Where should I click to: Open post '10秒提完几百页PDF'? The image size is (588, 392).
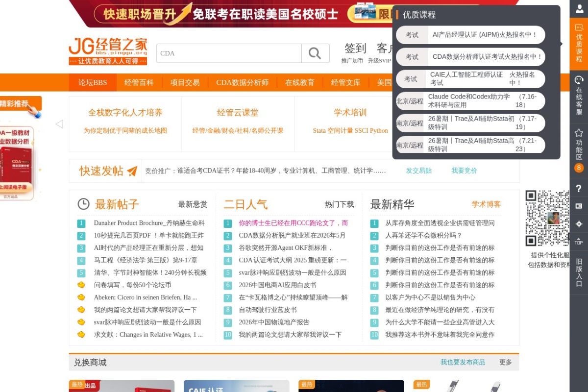click(x=148, y=235)
